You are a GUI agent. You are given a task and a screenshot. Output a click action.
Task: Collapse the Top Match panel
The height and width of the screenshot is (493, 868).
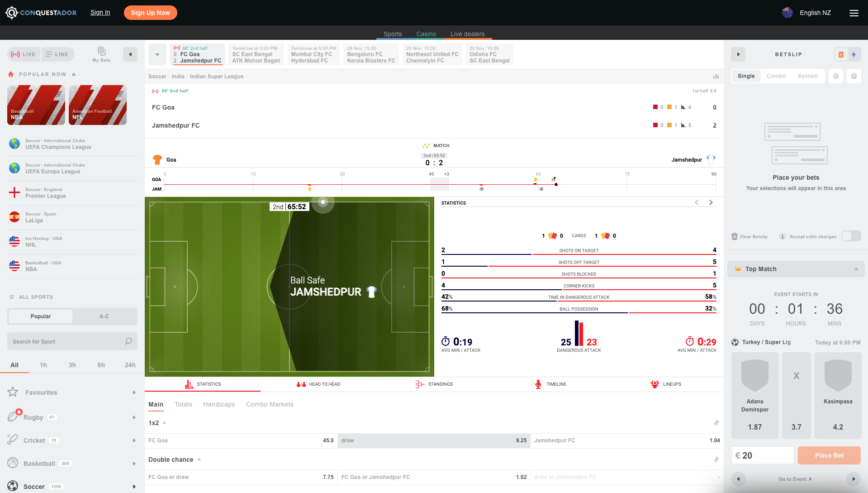pyautogui.click(x=856, y=269)
